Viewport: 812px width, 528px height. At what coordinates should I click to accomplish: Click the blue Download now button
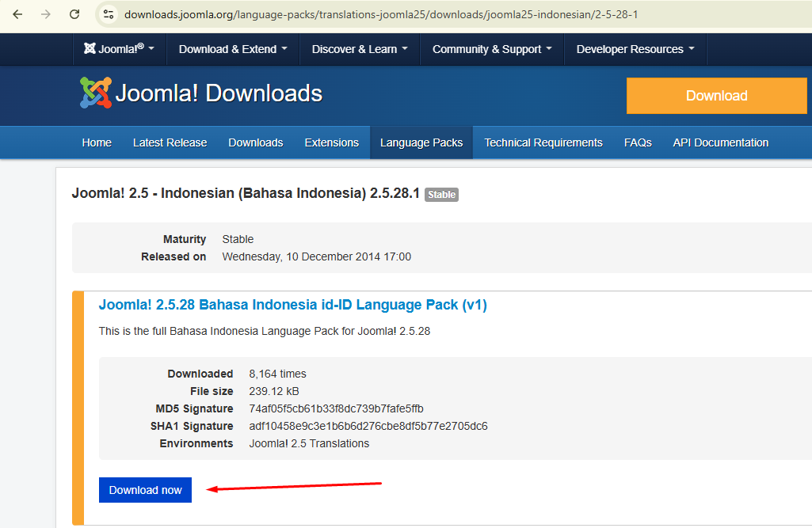coord(145,490)
